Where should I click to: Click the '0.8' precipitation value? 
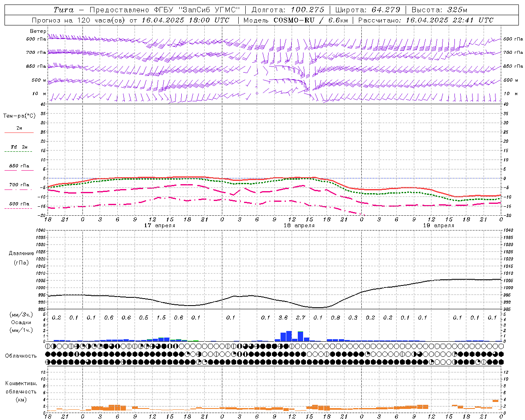point(336,317)
